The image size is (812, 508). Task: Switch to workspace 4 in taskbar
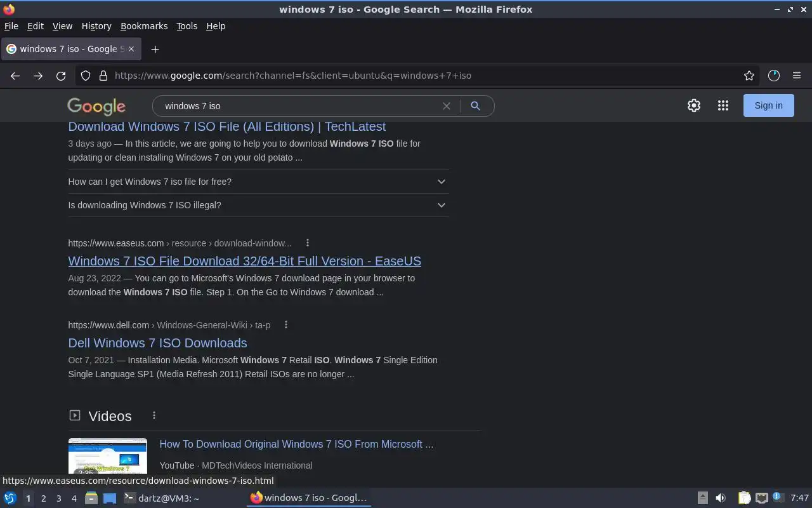(74, 498)
